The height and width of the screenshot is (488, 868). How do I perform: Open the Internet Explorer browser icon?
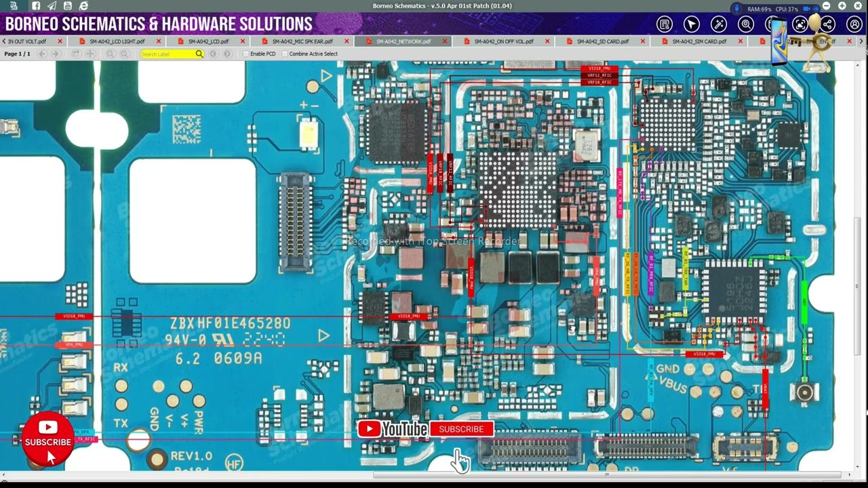(83, 5)
